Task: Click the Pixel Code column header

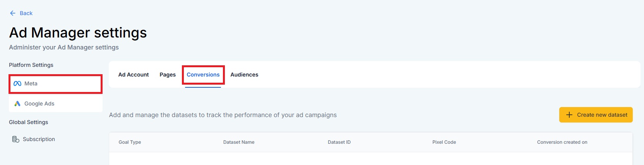Action: (444, 142)
